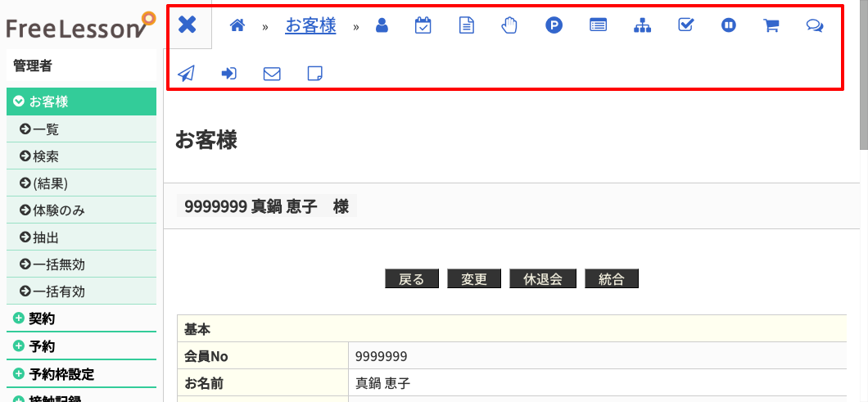This screenshot has width=868, height=402.
Task: Click the raised hand icon
Action: (x=509, y=25)
